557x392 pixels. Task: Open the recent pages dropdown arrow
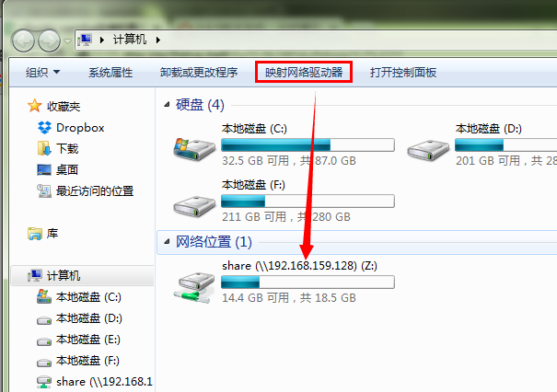67,41
